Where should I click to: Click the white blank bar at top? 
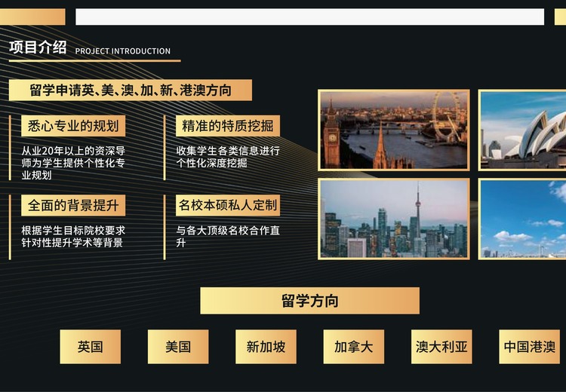click(309, 17)
